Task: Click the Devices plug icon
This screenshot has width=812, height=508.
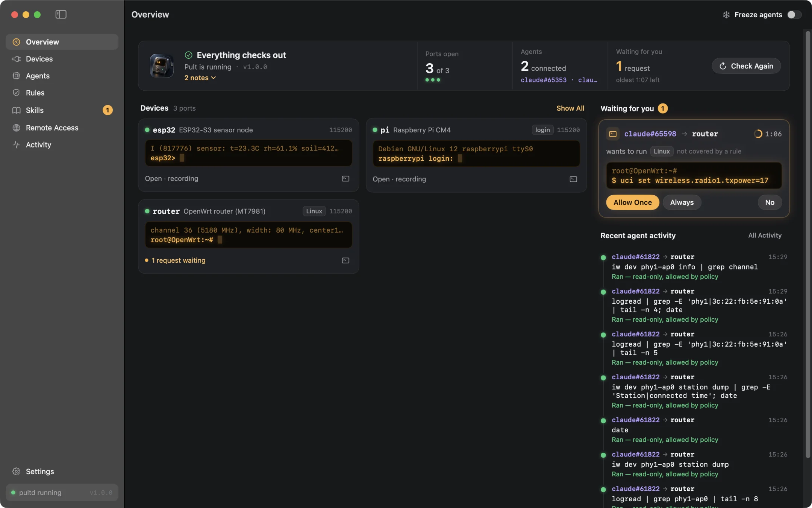Action: click(16, 59)
